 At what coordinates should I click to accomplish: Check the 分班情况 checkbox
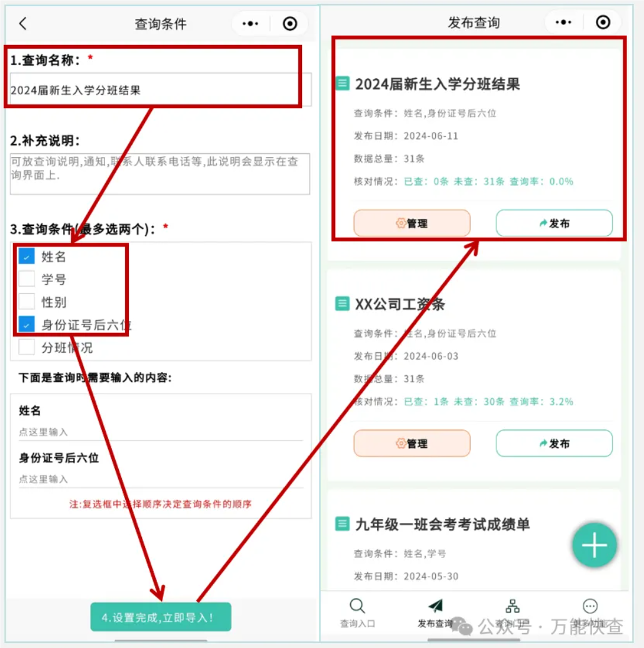(x=26, y=347)
